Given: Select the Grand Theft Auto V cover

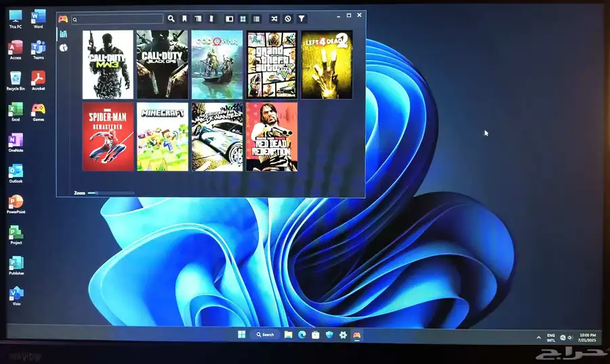Looking at the screenshot, I should pyautogui.click(x=272, y=64).
